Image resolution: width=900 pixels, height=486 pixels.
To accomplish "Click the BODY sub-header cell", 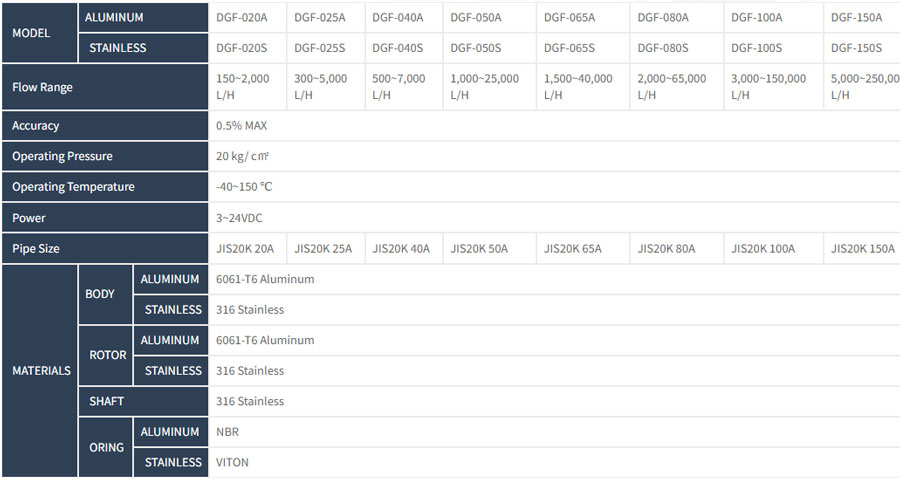I will point(106,294).
